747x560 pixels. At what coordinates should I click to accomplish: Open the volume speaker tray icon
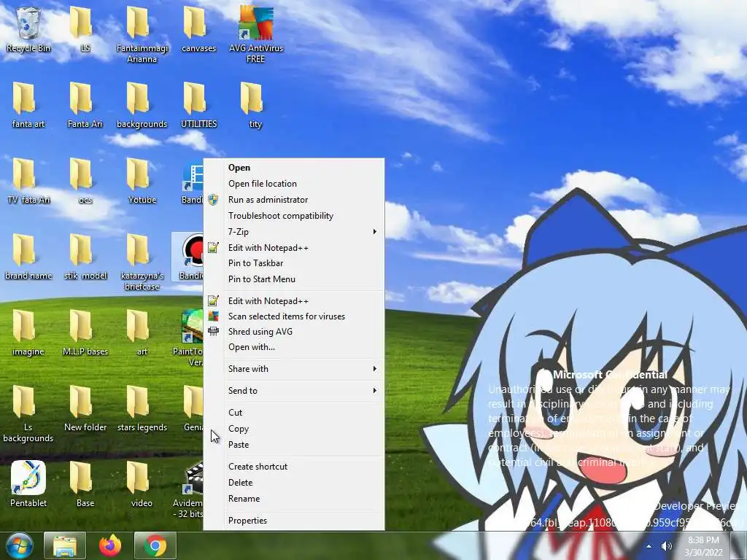[667, 546]
